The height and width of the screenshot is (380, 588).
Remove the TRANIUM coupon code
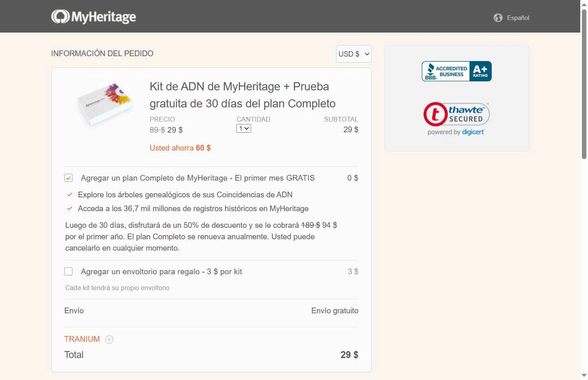(x=109, y=339)
